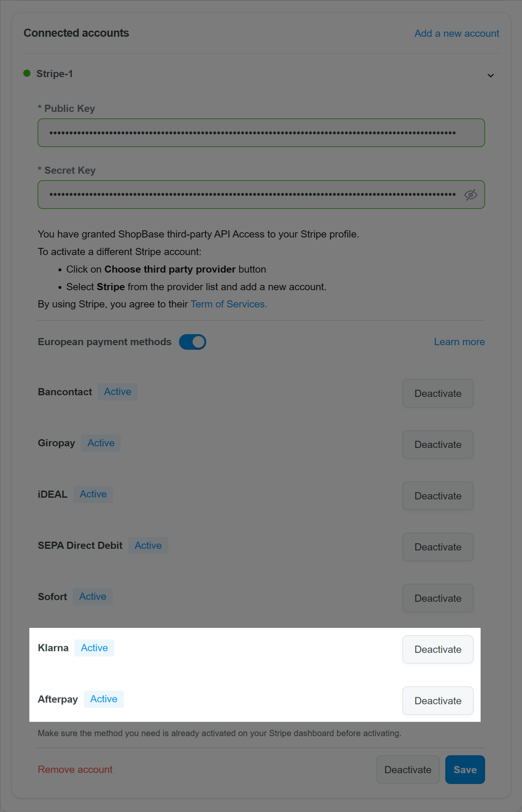
Task: Deactivate the Afterpay payment method
Action: [x=438, y=701]
